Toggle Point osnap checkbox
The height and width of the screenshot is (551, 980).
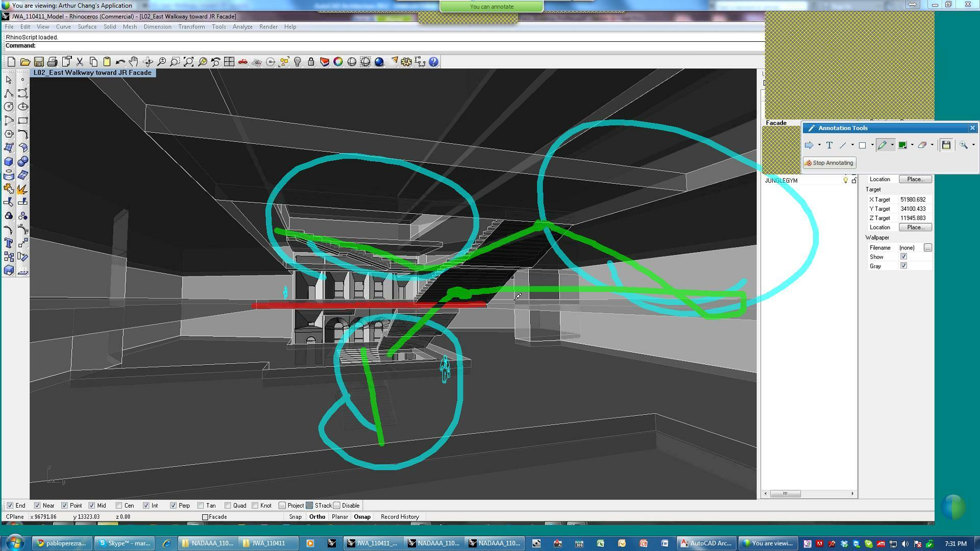click(64, 506)
